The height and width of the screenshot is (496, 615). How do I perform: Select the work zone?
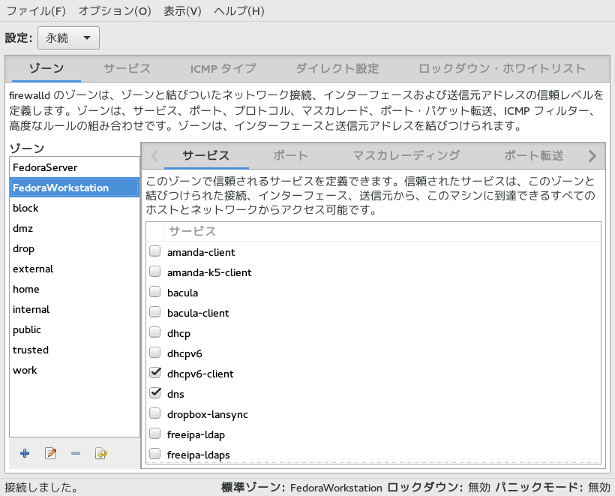[75, 370]
